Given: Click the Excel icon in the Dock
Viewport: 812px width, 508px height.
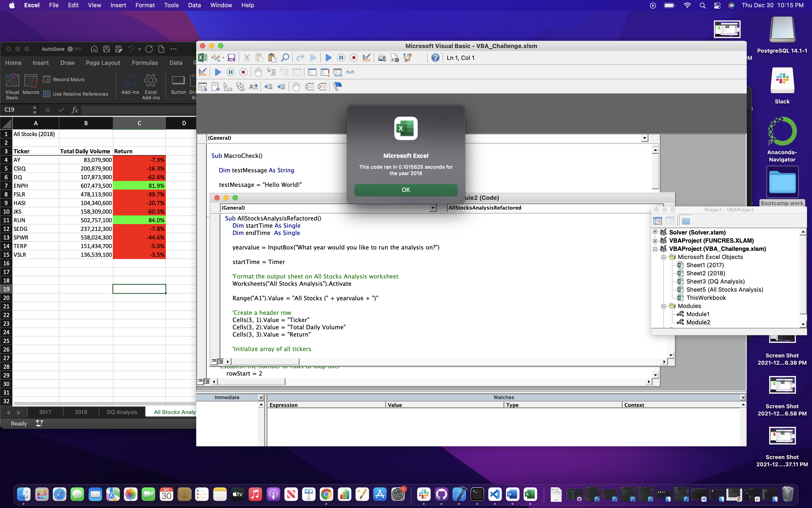Looking at the screenshot, I should point(530,494).
